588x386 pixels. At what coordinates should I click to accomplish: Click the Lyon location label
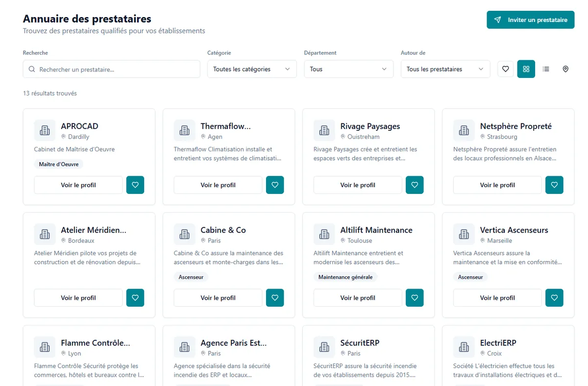[74, 354]
